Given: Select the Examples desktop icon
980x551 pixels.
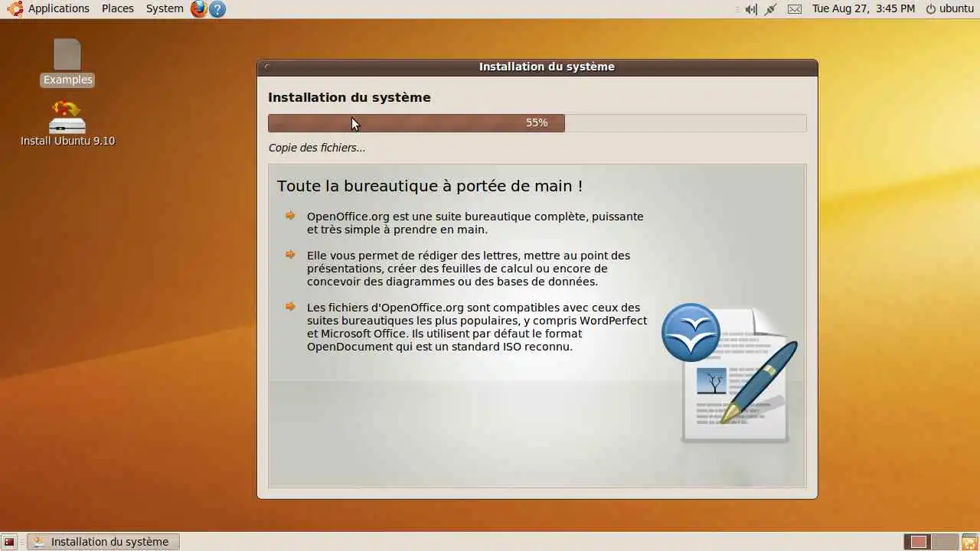Looking at the screenshot, I should coord(67,63).
